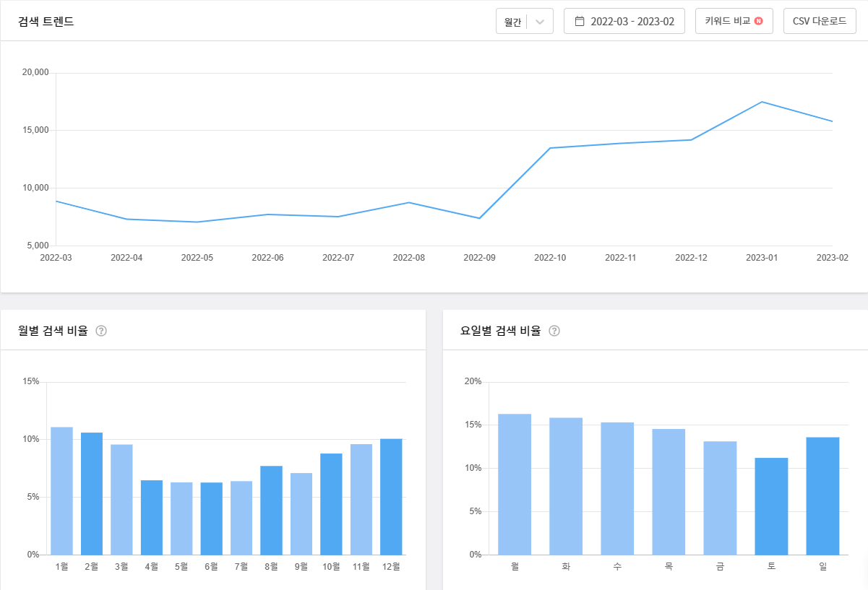Select the 월 (Monday) bar in weekday chart
Screen dimensions: 868x590
515,485
